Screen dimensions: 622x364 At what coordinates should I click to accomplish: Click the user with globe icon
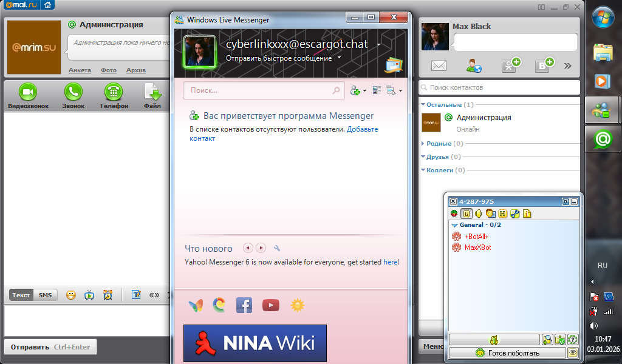pos(474,66)
